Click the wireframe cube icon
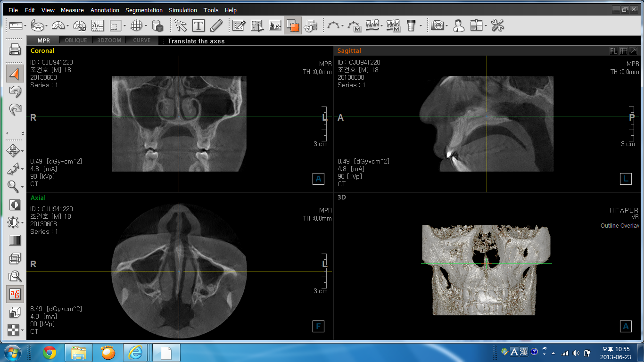 click(15, 258)
